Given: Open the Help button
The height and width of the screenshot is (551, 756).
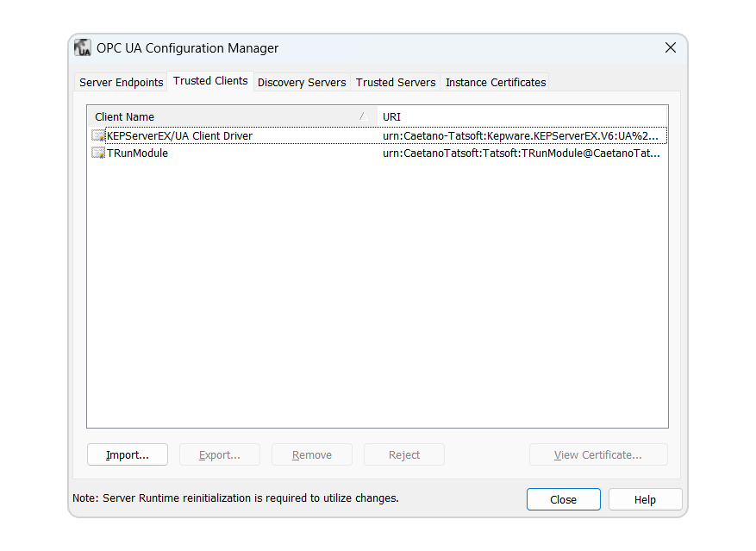Looking at the screenshot, I should click(645, 500).
